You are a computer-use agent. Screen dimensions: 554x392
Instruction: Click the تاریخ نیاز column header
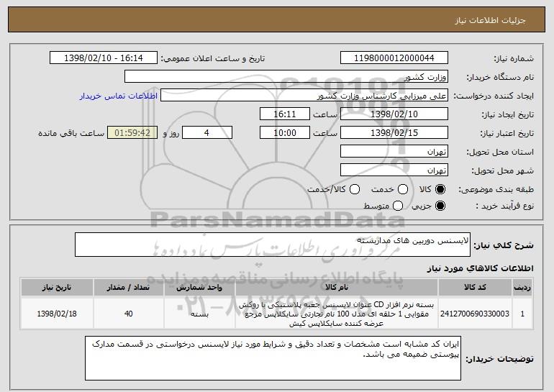(57, 288)
